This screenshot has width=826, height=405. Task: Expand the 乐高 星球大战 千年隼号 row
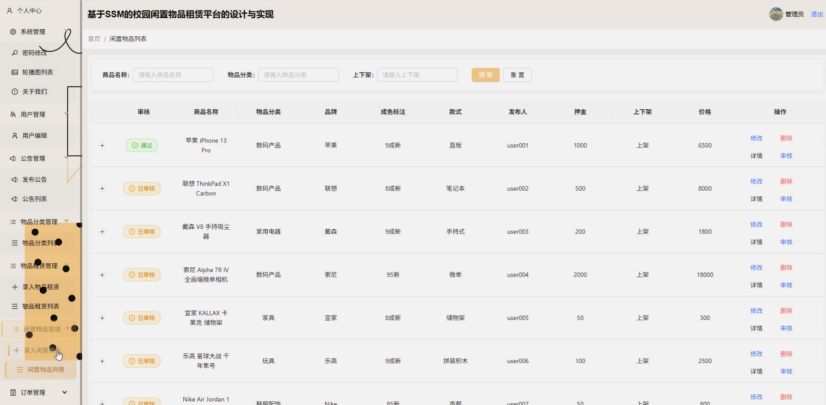102,361
